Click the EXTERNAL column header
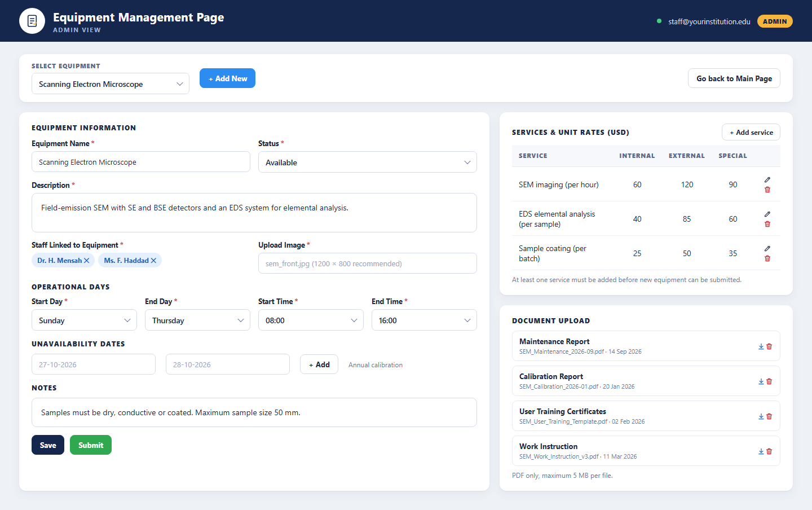 point(687,156)
